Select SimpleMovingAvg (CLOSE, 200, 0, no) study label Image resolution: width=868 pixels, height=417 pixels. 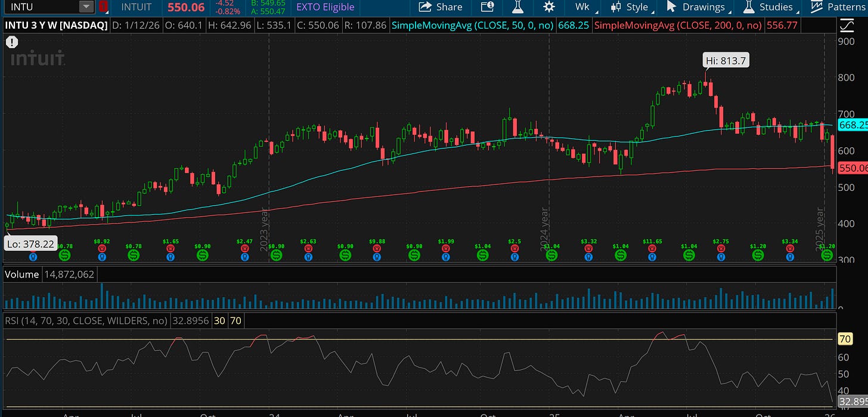678,26
